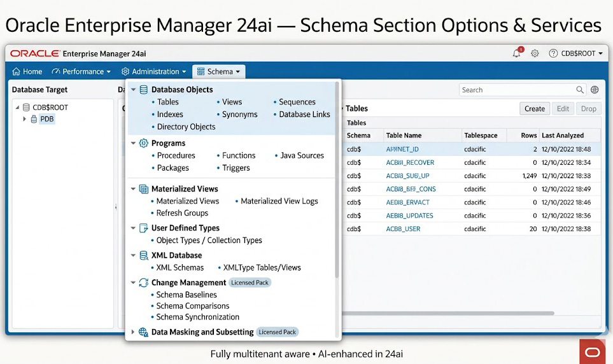
Task: Collapse the Programs section
Action: [133, 143]
